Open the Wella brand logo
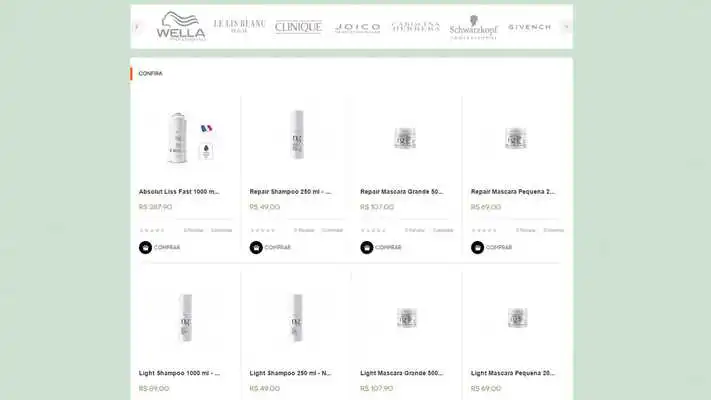711x400 pixels. [x=180, y=26]
